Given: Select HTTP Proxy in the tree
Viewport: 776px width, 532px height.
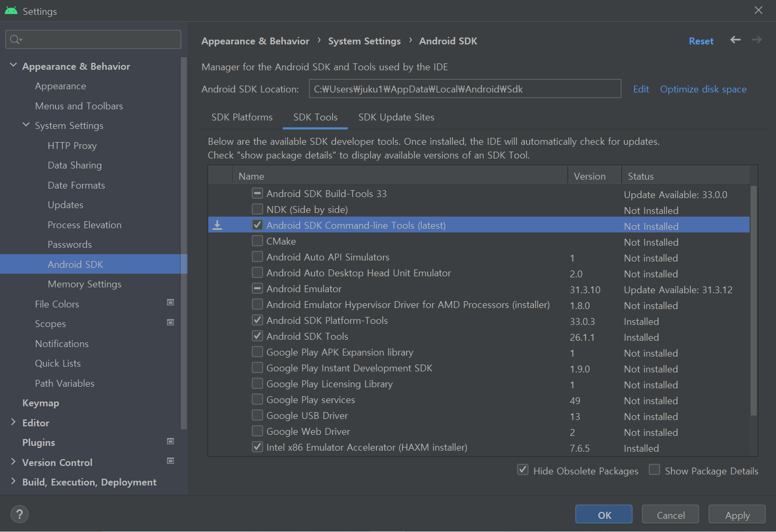Looking at the screenshot, I should (x=72, y=145).
